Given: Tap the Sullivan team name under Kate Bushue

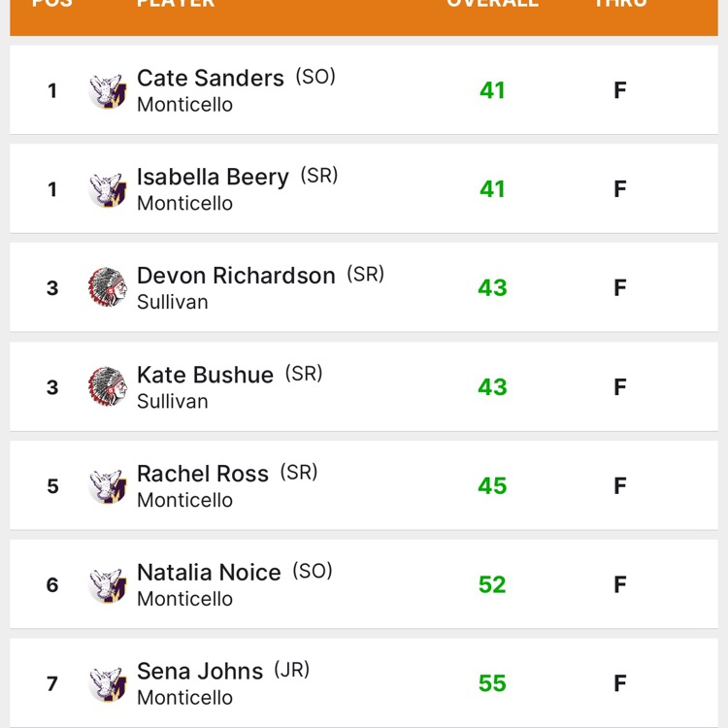Looking at the screenshot, I should (x=172, y=402).
